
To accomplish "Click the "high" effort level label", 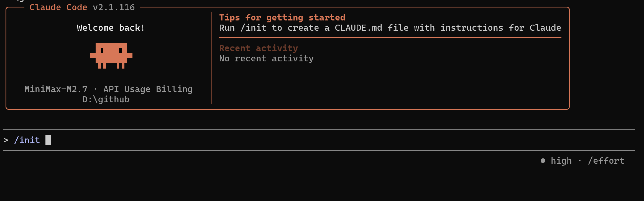I will (561, 161).
